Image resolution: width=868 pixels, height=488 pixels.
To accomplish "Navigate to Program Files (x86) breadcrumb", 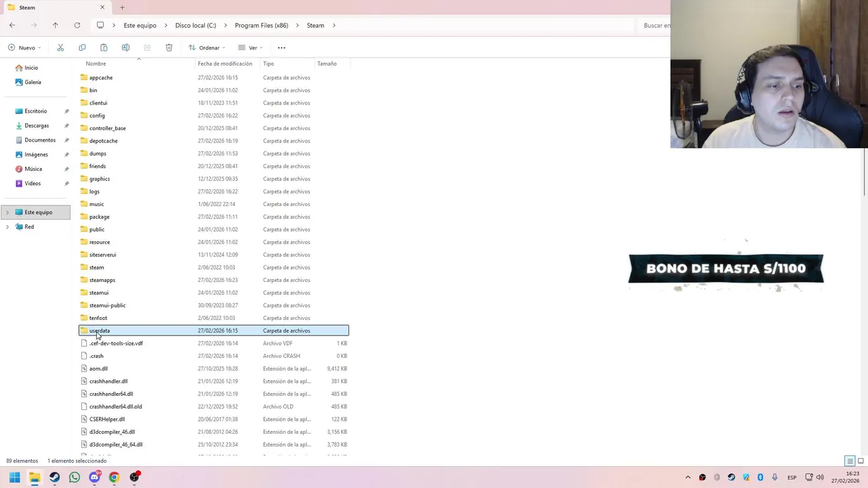I will [261, 25].
